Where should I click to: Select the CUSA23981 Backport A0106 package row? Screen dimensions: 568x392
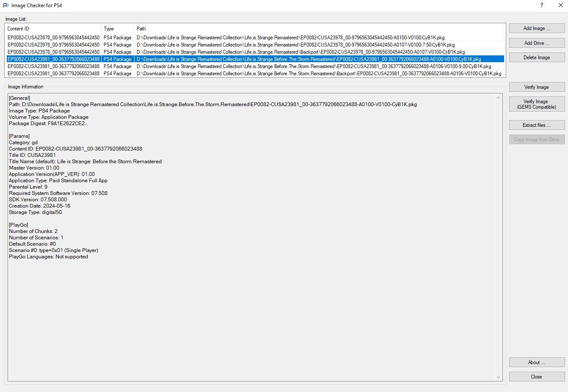point(255,74)
